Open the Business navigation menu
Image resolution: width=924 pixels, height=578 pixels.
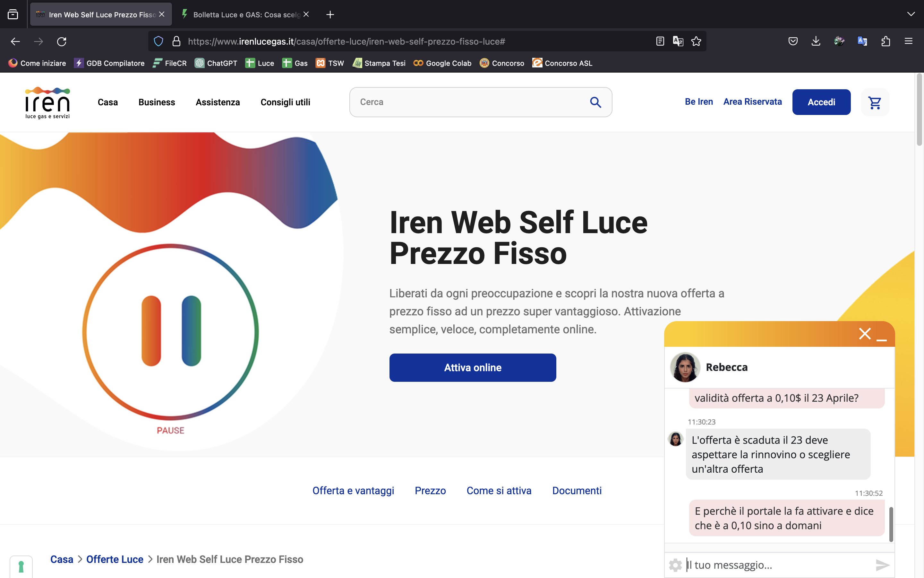pyautogui.click(x=157, y=102)
